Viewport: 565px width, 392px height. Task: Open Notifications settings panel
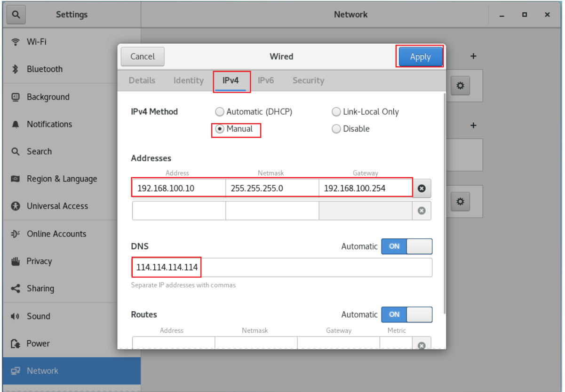(x=72, y=124)
